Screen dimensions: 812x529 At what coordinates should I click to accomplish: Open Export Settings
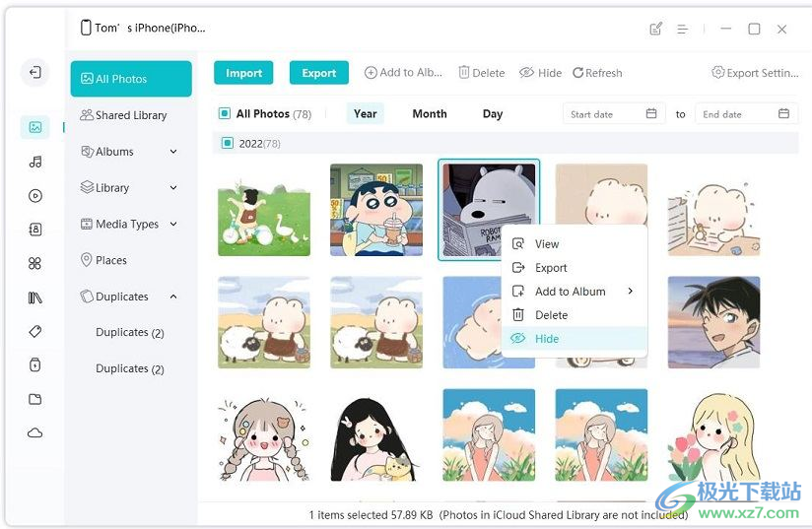755,73
